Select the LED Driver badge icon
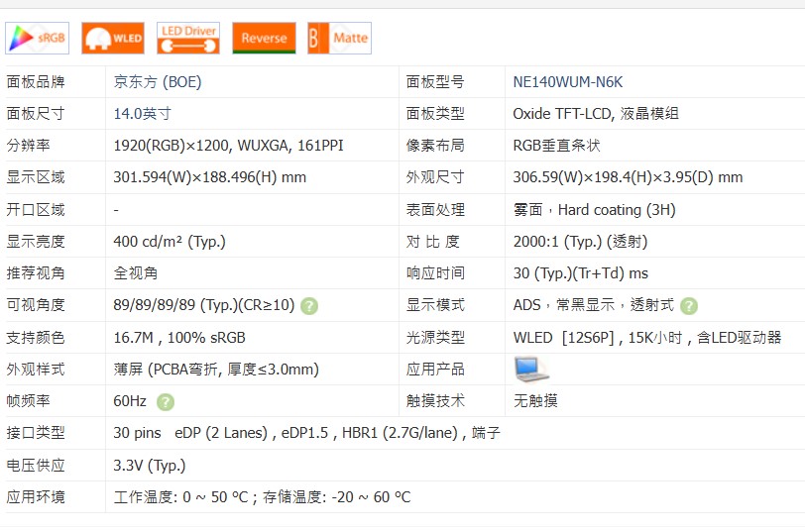The height and width of the screenshot is (532, 805). [187, 38]
